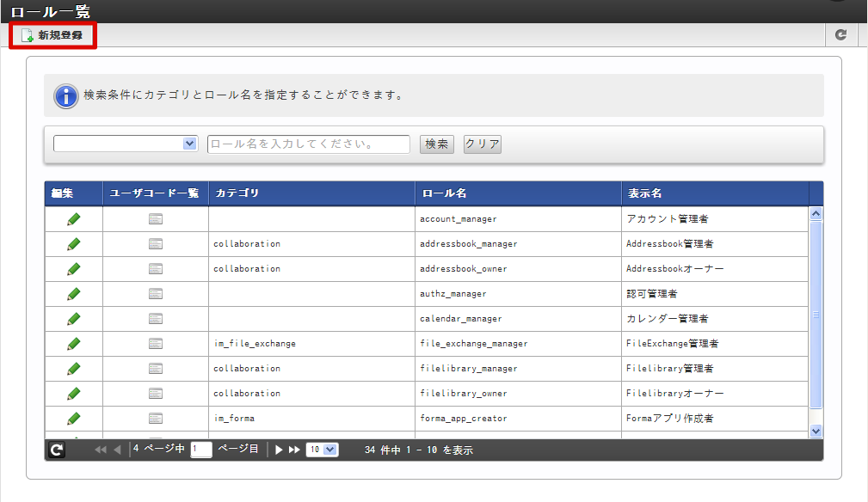The image size is (868, 502).
Task: Click the role name search input field
Action: (x=308, y=144)
